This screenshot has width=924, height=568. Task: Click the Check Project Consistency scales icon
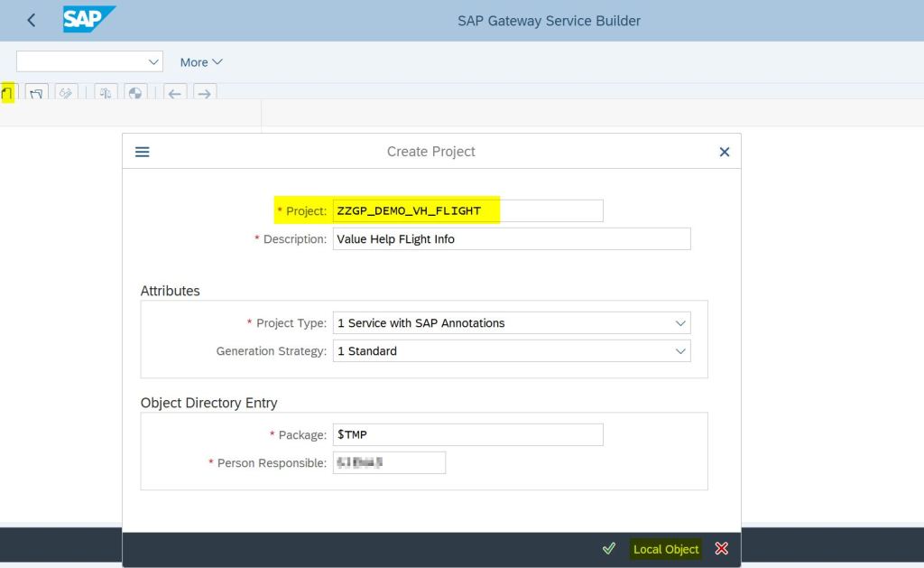106,92
